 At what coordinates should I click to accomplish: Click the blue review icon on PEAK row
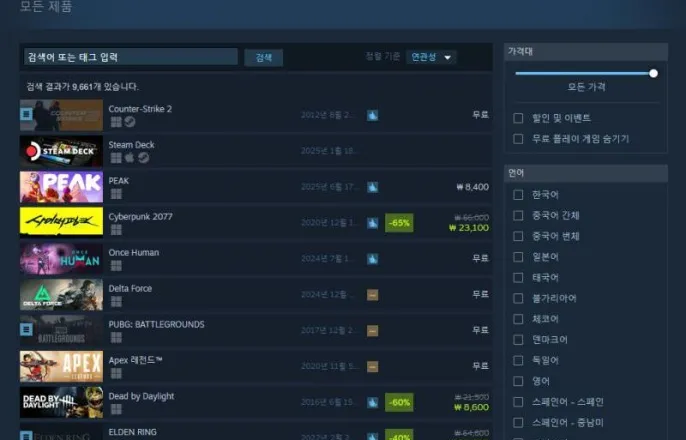(372, 187)
